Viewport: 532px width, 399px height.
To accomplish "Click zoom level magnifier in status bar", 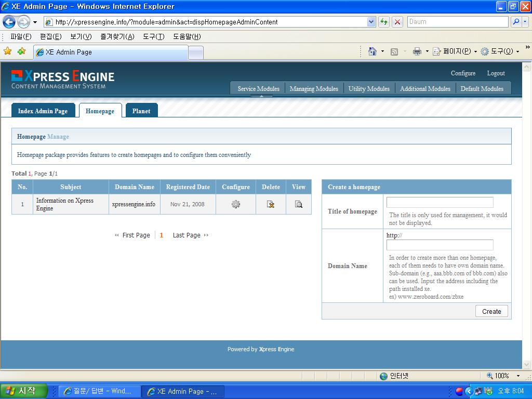I will [x=489, y=376].
